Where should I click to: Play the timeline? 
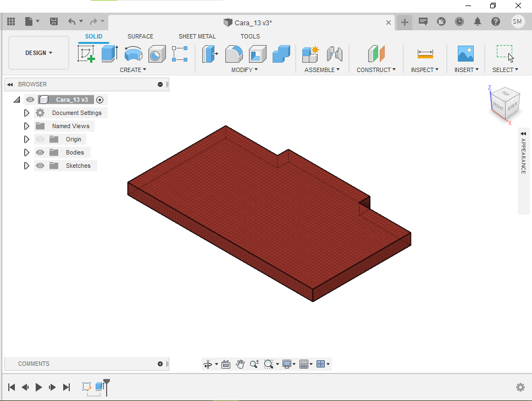click(38, 387)
